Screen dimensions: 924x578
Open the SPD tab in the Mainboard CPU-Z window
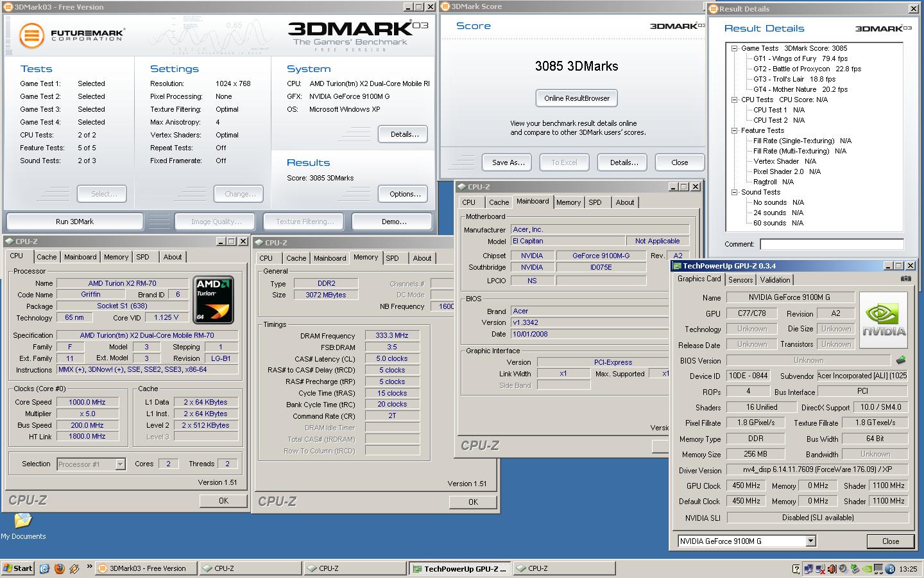[x=595, y=202]
